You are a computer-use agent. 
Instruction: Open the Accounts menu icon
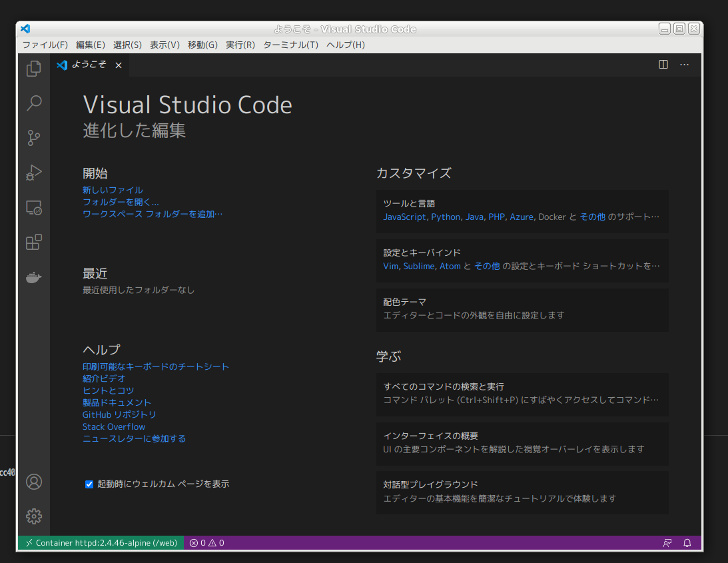pyautogui.click(x=34, y=482)
